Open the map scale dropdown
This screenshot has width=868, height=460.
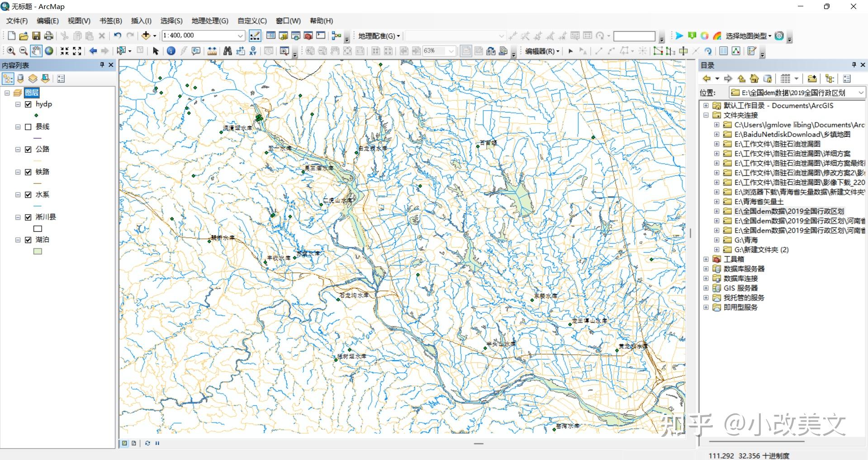241,36
